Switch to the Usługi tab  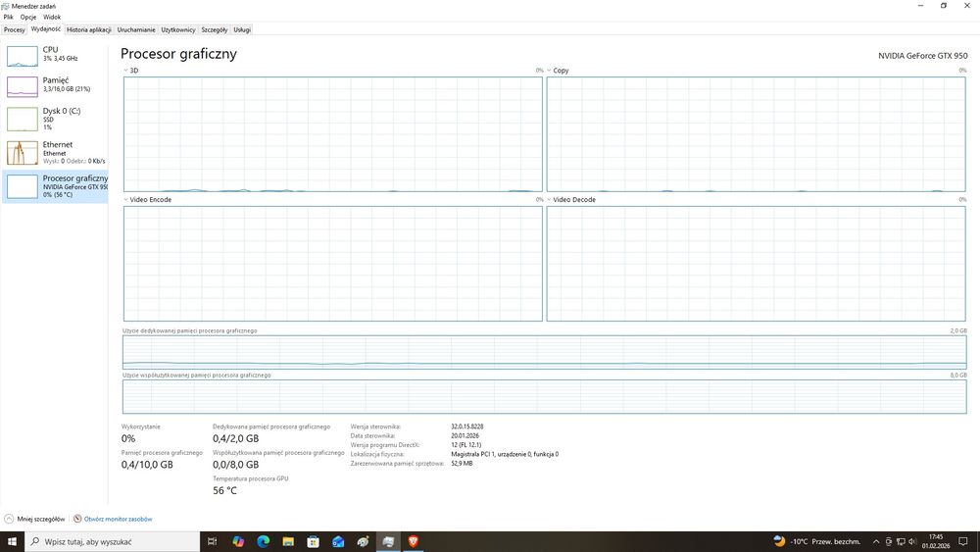[x=242, y=29]
